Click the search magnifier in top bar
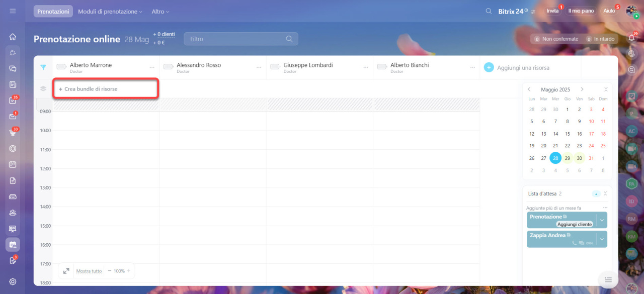 coord(489,11)
